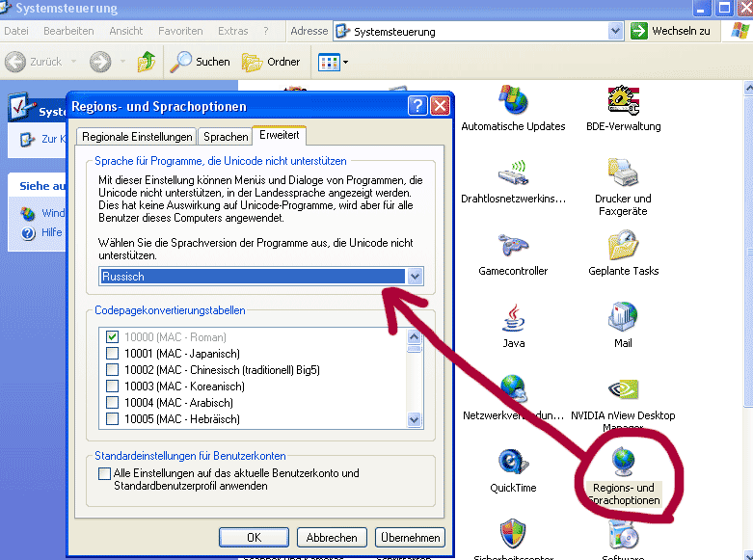The height and width of the screenshot is (560, 753).
Task: Enable 10003 (MAC - Koreanisch) checkbox
Action: click(x=113, y=387)
